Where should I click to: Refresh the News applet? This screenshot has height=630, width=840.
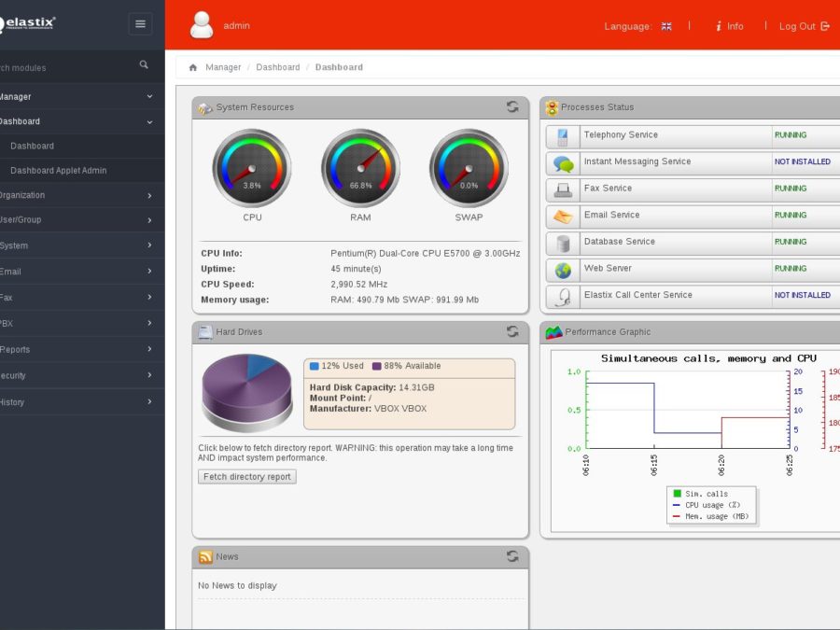(512, 556)
